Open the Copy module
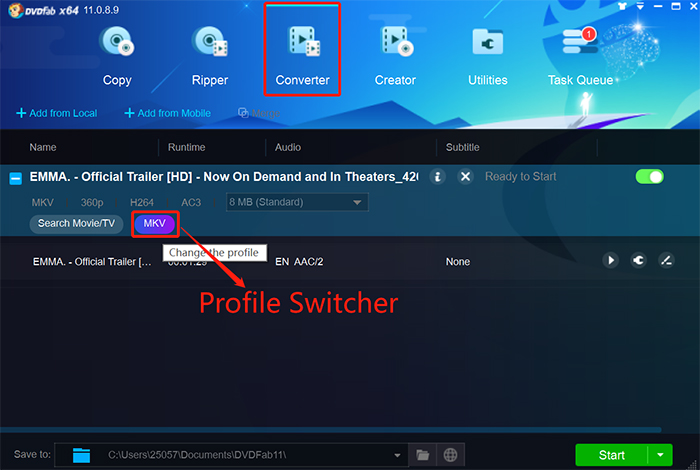 117,54
